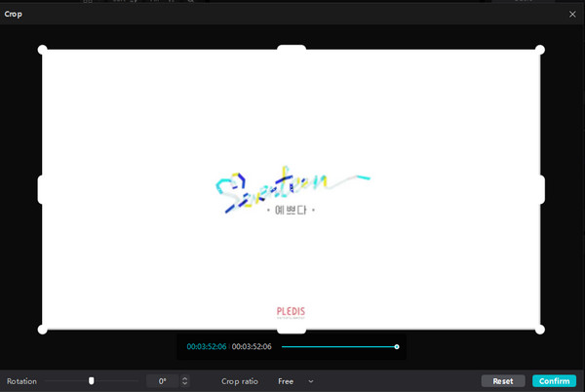This screenshot has height=392, width=585.
Task: Click the Reset button
Action: [502, 381]
